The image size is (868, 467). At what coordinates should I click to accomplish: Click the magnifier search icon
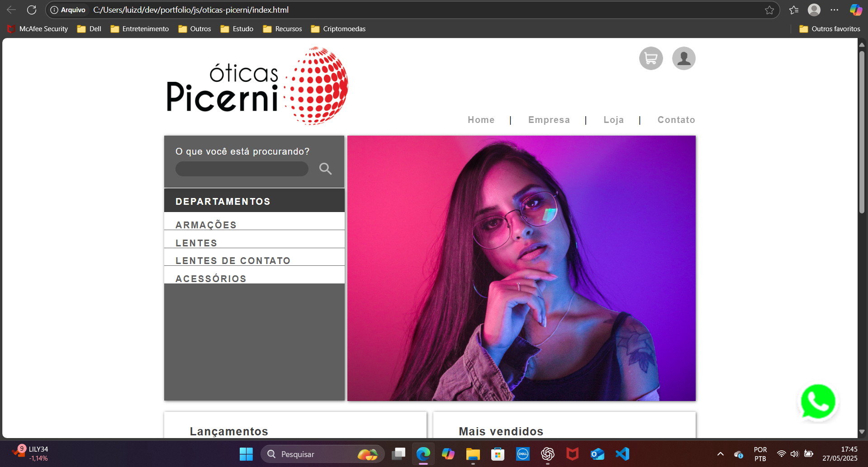tap(325, 169)
